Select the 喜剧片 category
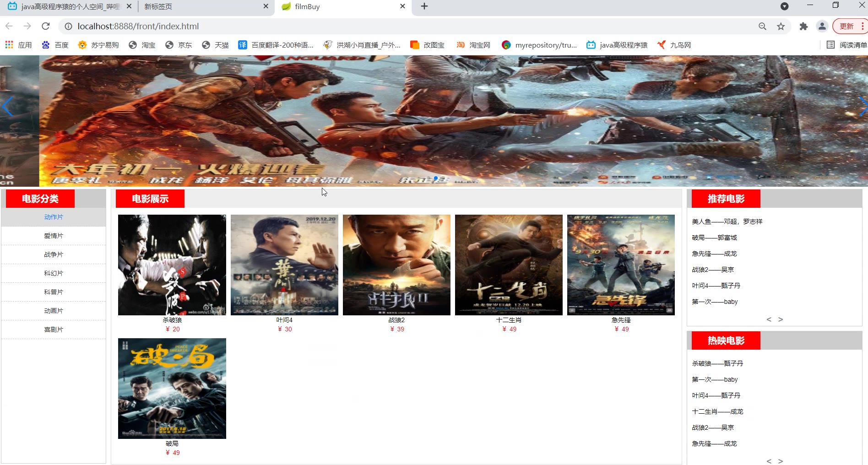Image resolution: width=868 pixels, height=465 pixels. 54,330
